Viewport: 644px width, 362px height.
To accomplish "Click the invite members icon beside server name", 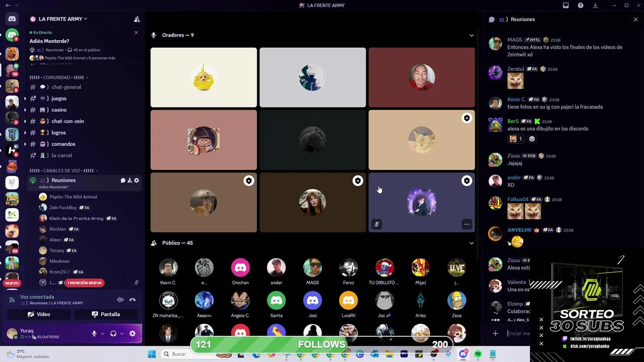I will pos(137,19).
